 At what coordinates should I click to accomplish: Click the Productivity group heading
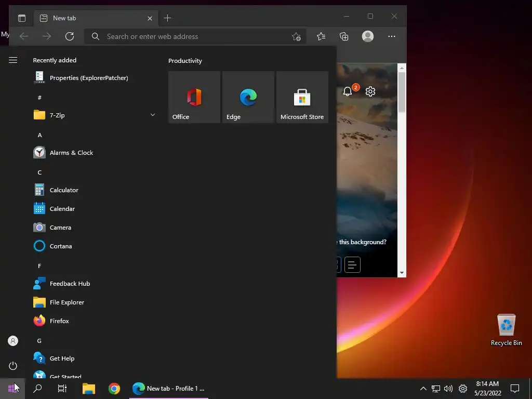185,61
